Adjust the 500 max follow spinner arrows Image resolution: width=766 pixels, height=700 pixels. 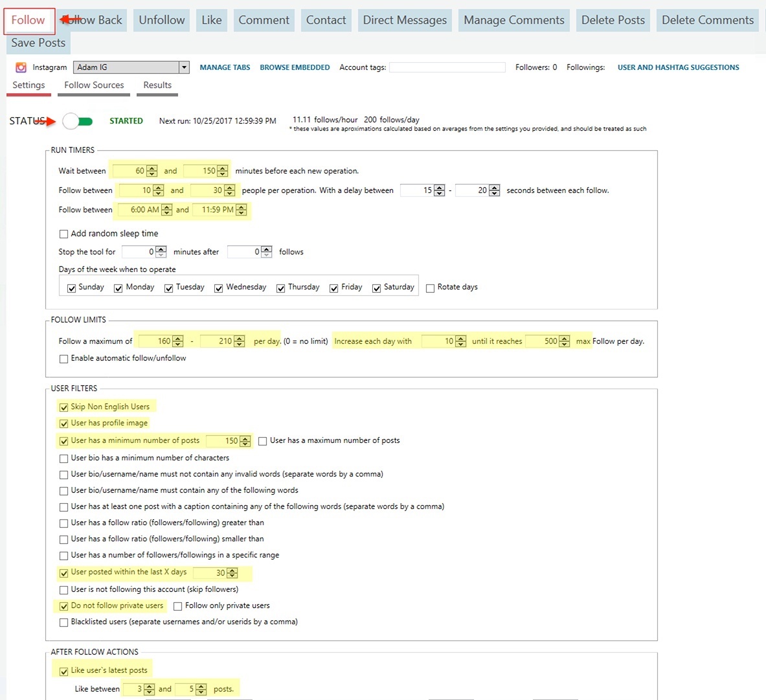[x=565, y=341]
